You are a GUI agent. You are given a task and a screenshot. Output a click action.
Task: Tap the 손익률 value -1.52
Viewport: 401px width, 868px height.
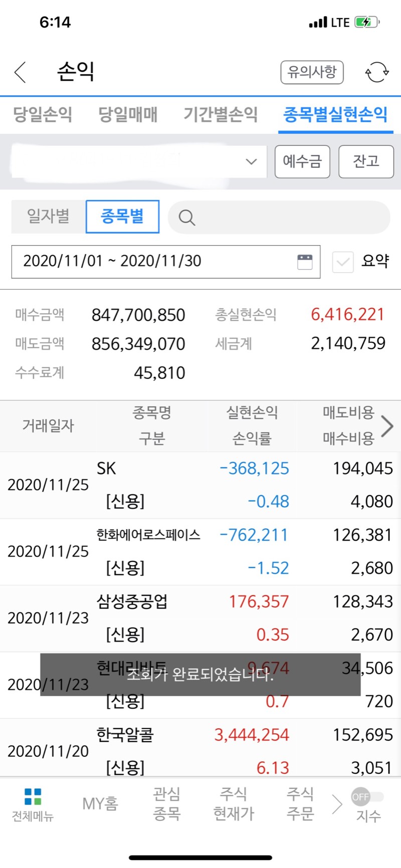click(269, 568)
